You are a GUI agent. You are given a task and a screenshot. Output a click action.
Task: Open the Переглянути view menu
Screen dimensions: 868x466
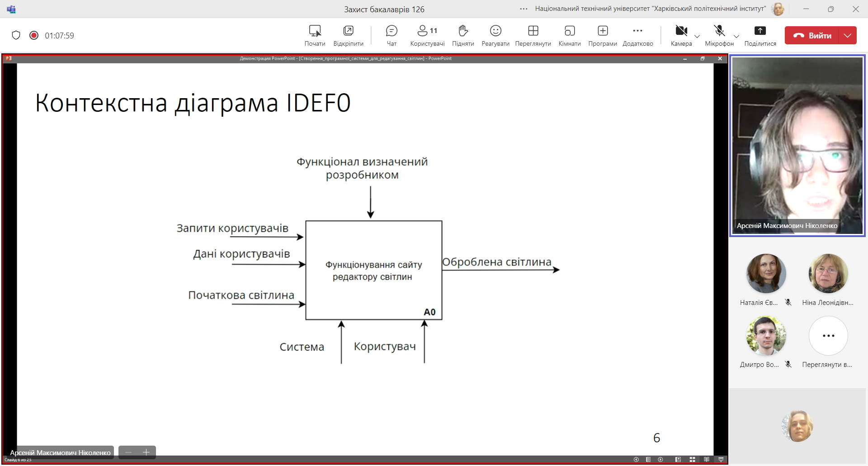click(x=533, y=35)
